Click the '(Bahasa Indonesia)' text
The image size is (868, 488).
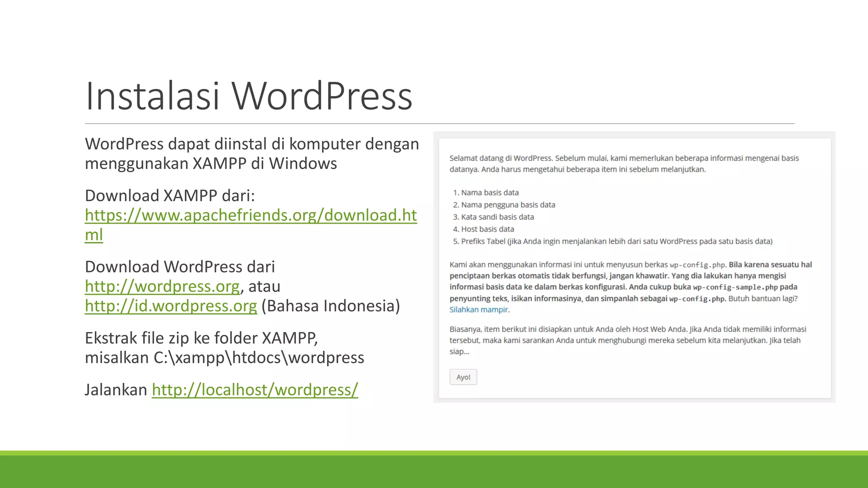(x=331, y=306)
